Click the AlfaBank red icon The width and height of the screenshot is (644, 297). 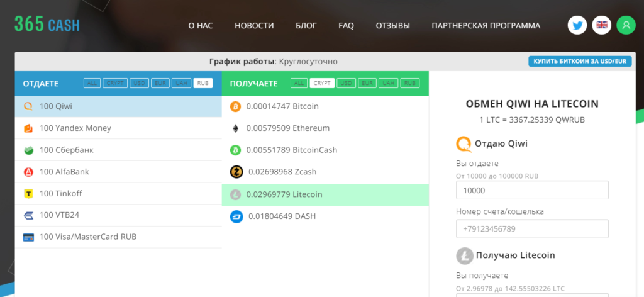pos(28,172)
